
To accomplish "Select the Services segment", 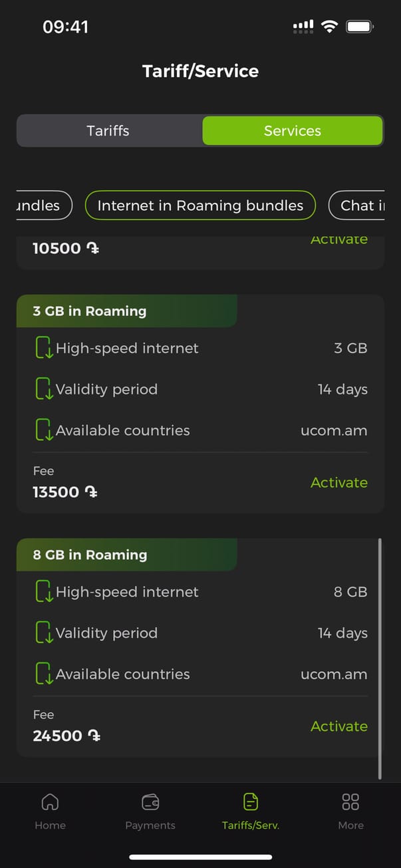I will [x=293, y=130].
